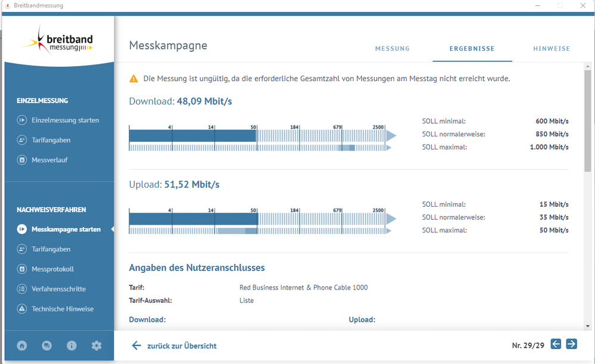
Task: Open the info icon in sidebar footer
Action: 71,346
